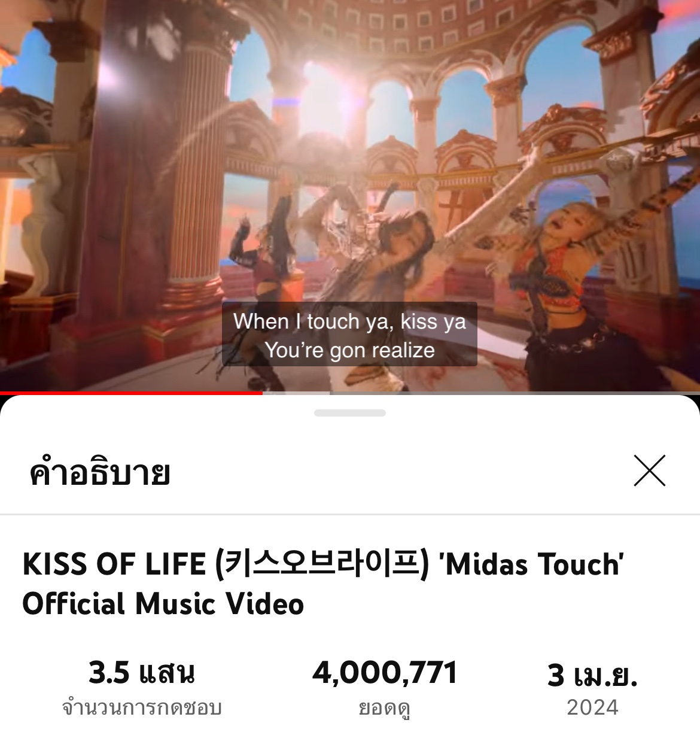This screenshot has height=735, width=700.
Task: Close the คำอธิบาย description panel
Action: 649,470
